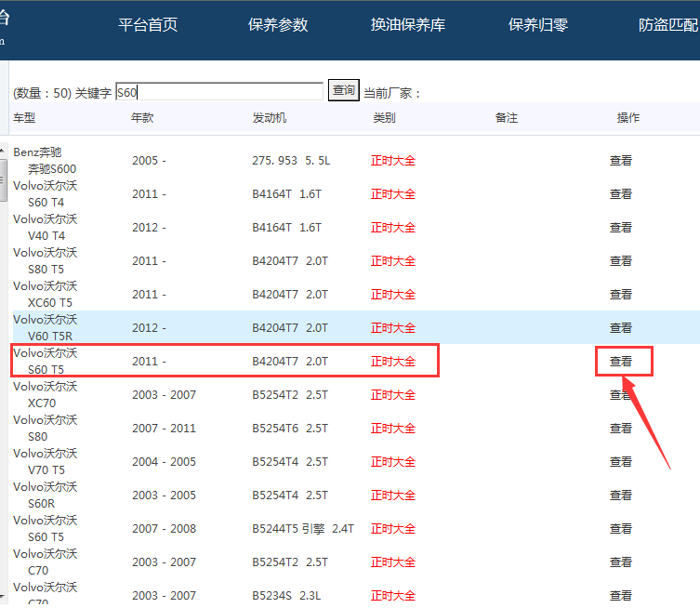This screenshot has height=608, width=700.
Task: Click engine text B5244T5 引擎 2.4T
Action: (x=303, y=529)
